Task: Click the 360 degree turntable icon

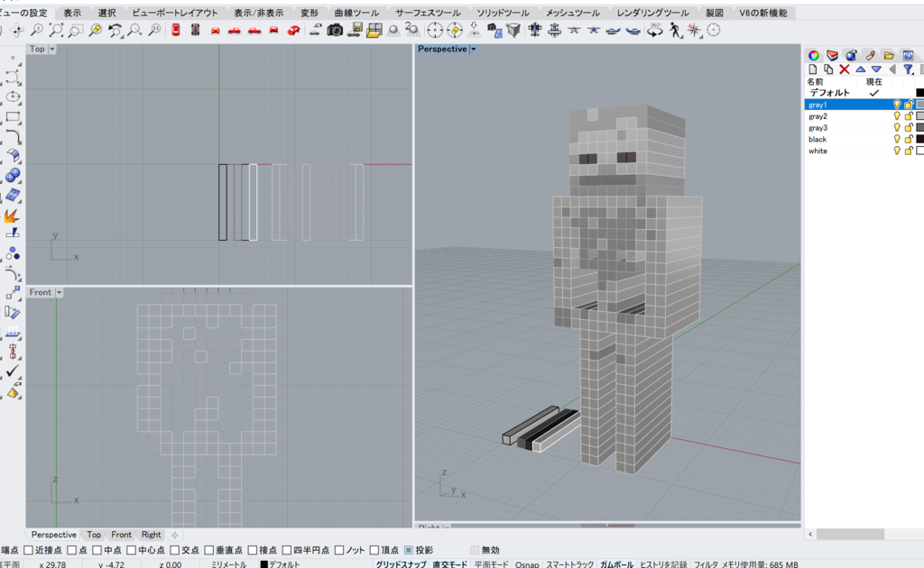Action: [655, 31]
